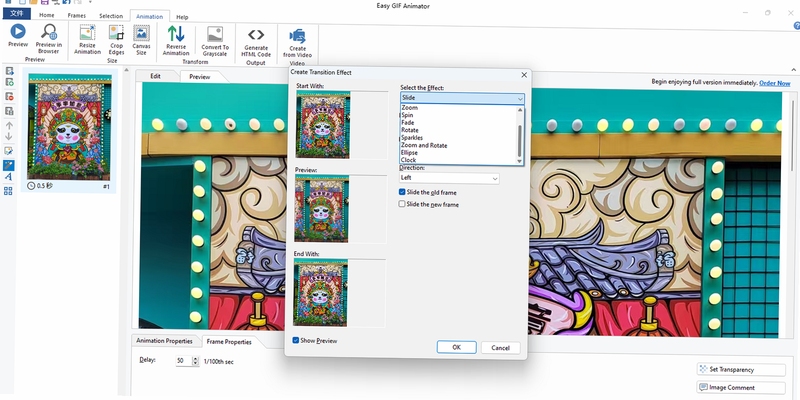This screenshot has width=800, height=400.
Task: Choose Zoom from the effect list
Action: pyautogui.click(x=409, y=108)
